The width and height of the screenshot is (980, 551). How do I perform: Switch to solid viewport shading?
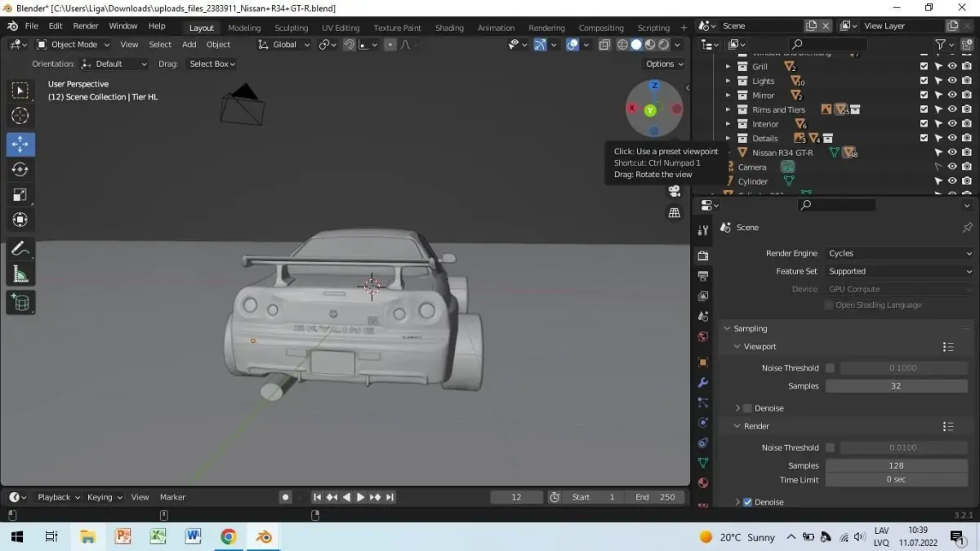pos(636,45)
